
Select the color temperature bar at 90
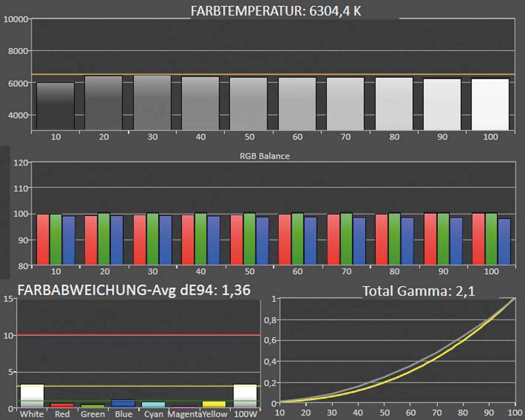(x=442, y=104)
